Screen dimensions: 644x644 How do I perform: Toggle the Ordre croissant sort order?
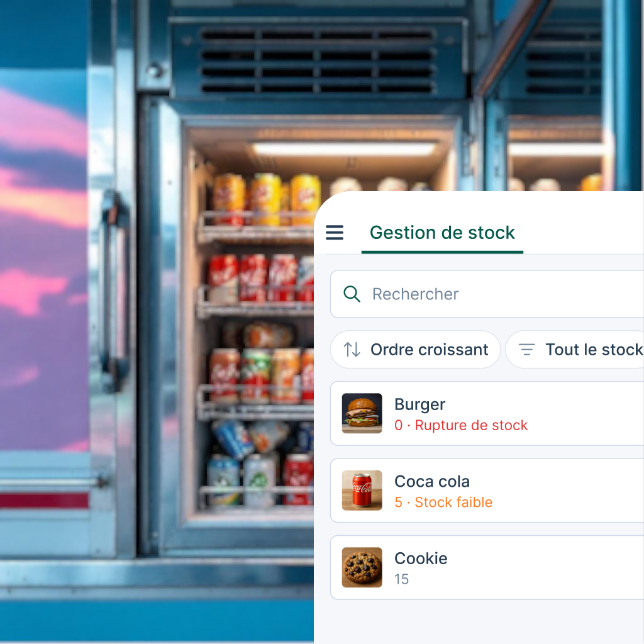(x=415, y=350)
